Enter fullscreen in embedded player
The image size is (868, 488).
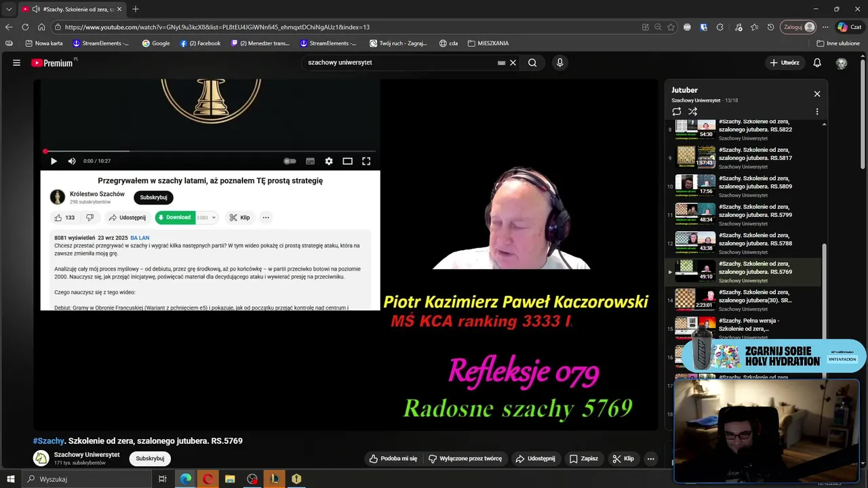point(366,161)
